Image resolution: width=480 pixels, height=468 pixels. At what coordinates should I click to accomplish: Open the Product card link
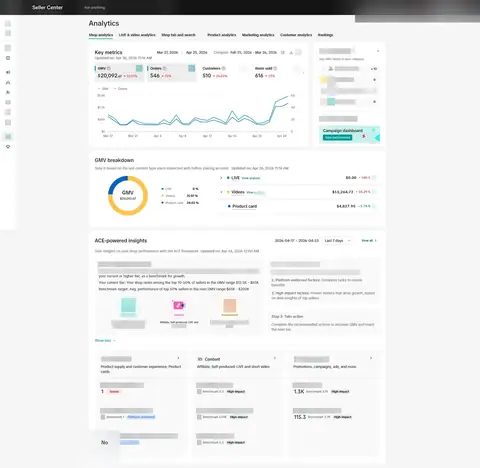pyautogui.click(x=244, y=206)
